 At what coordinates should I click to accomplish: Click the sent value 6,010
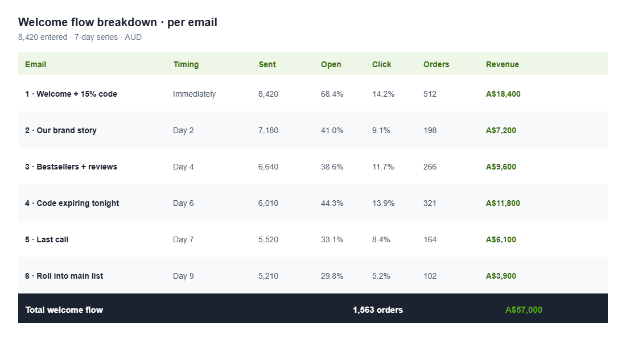click(268, 202)
